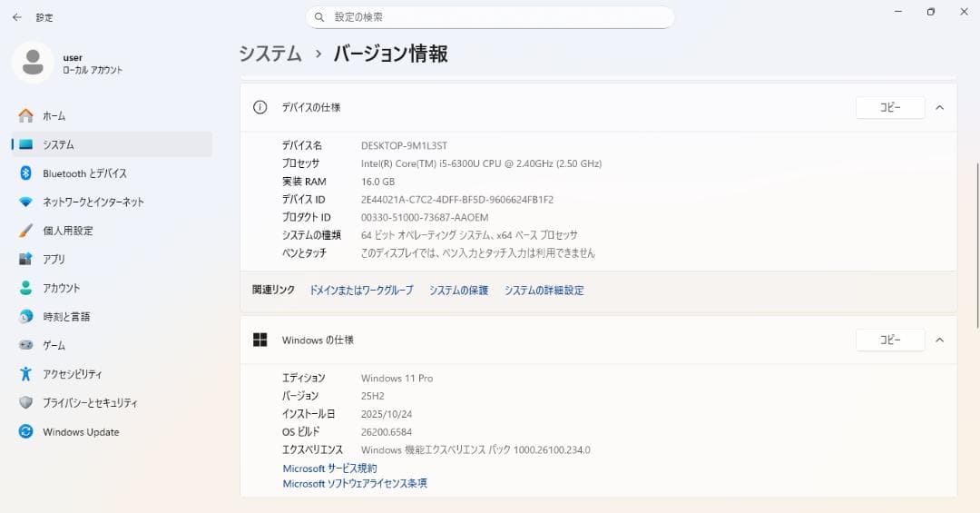Click the user avatar icon
The image size is (980, 513).
pyautogui.click(x=33, y=63)
